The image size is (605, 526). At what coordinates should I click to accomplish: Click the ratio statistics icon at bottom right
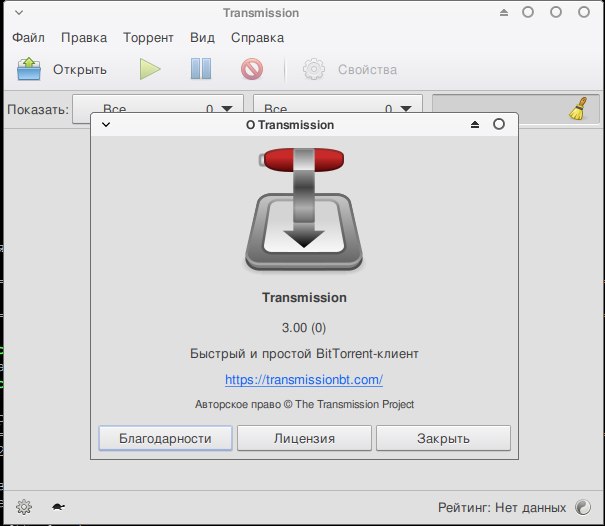pos(583,507)
